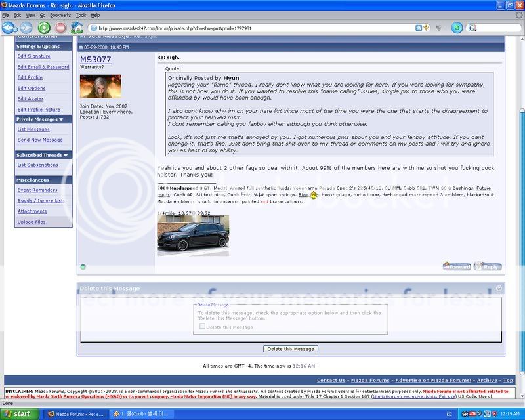Open the File menu

pos(5,15)
